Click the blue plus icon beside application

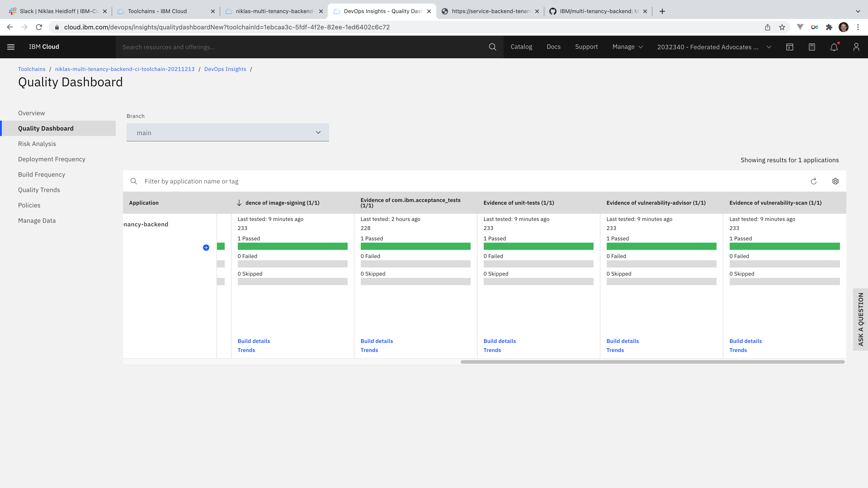206,248
